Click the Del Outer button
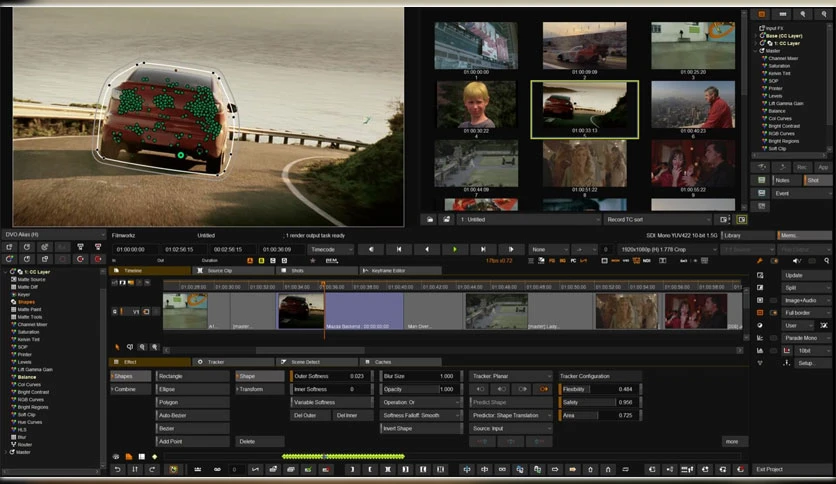The height and width of the screenshot is (484, 836). pyautogui.click(x=310, y=415)
